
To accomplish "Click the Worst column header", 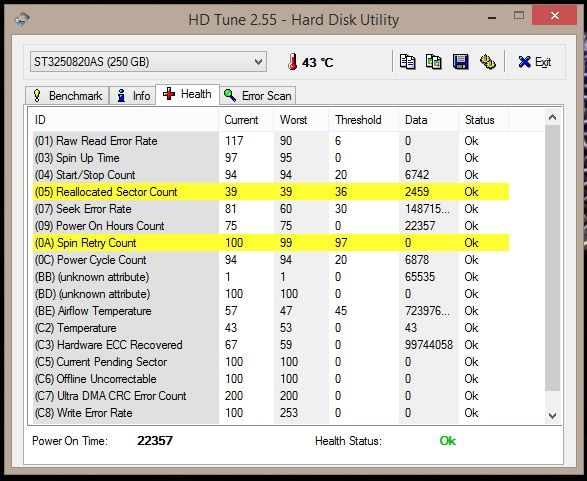I will [x=301, y=120].
